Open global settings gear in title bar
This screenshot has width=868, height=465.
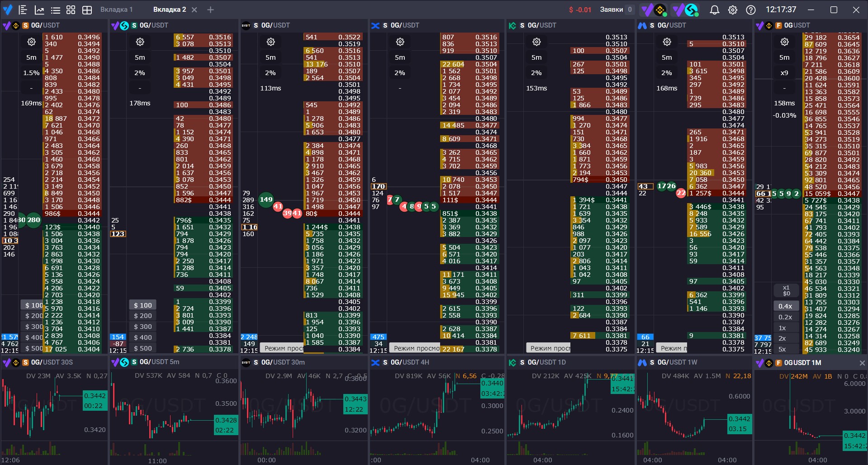click(733, 9)
